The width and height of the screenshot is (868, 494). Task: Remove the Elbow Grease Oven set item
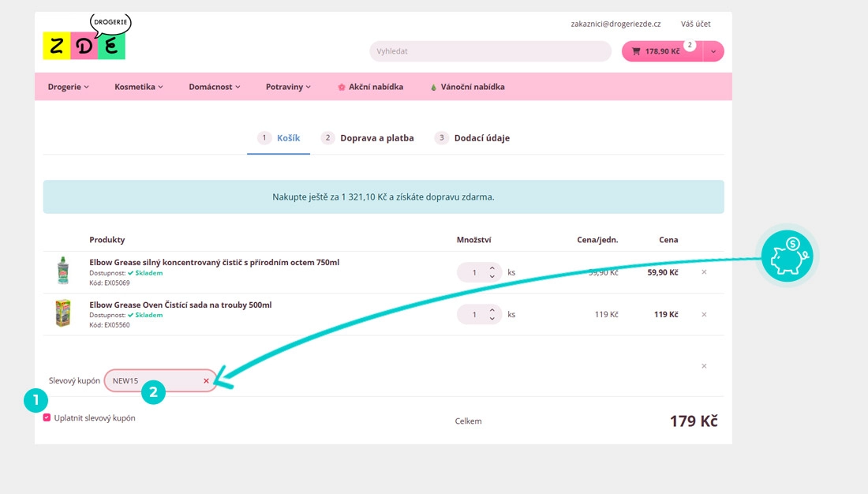pyautogui.click(x=704, y=314)
